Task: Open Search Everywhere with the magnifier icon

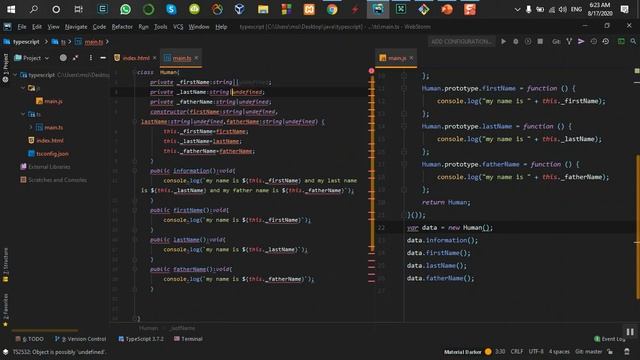Action: (633, 41)
